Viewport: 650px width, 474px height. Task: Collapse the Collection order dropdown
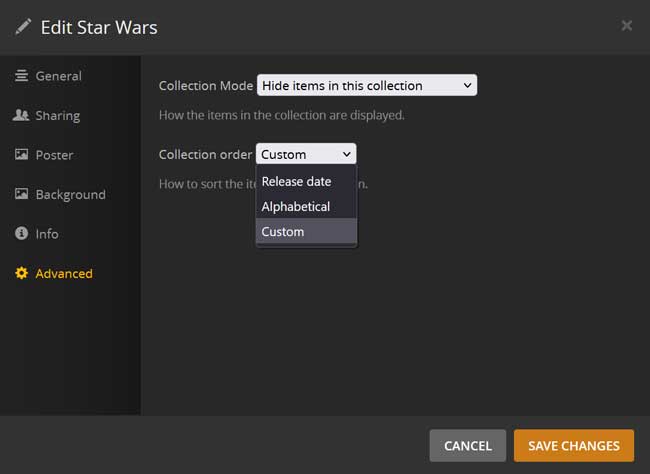click(306, 154)
